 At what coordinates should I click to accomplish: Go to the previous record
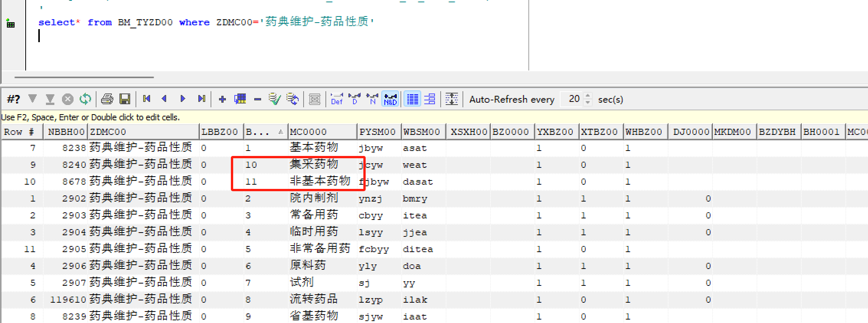tap(164, 99)
